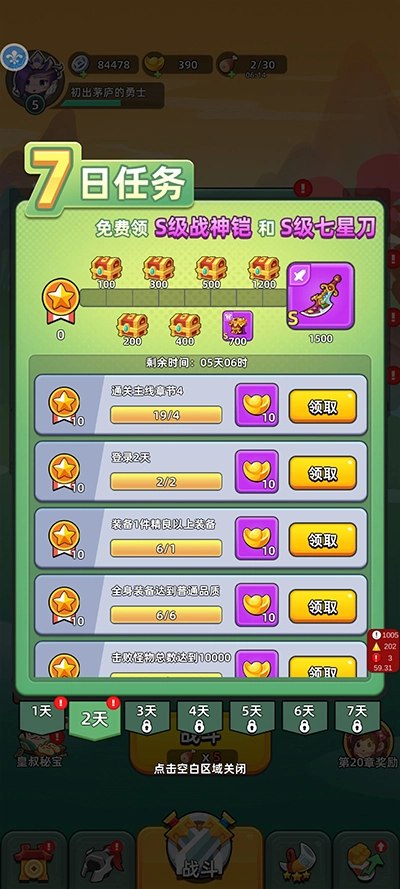Viewport: 400px width, 889px height.
Task: Tap the S-rank Seven Star Blade reward icon
Action: point(321,295)
